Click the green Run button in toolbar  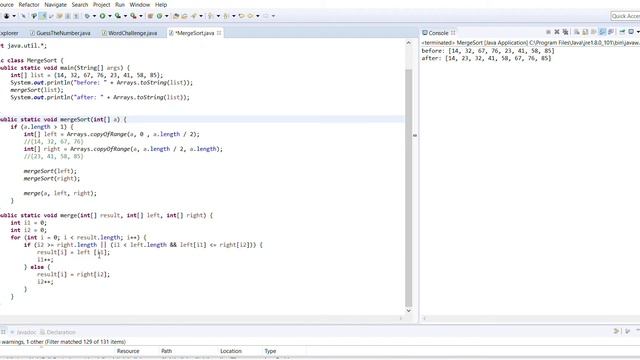[102, 16]
